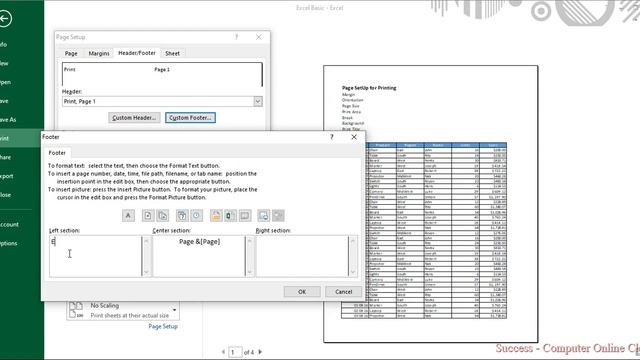640x360 pixels.
Task: Open Help in Page Setup dialog
Action: click(237, 37)
